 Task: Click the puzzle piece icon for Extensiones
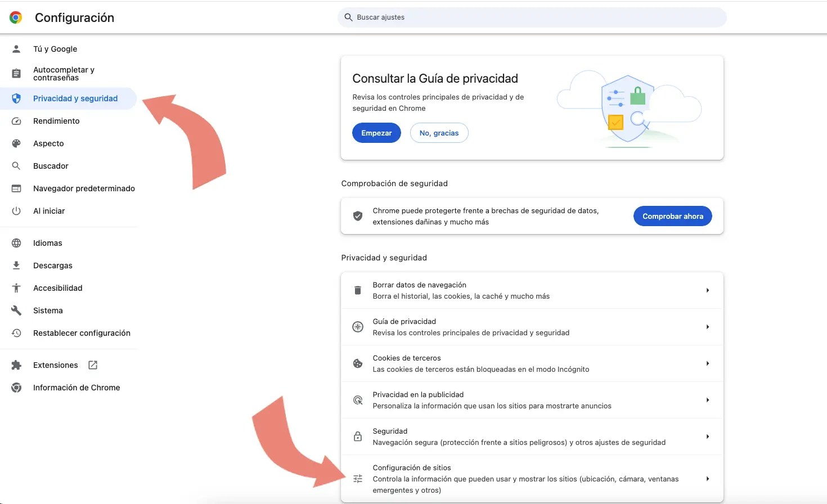[x=16, y=365]
